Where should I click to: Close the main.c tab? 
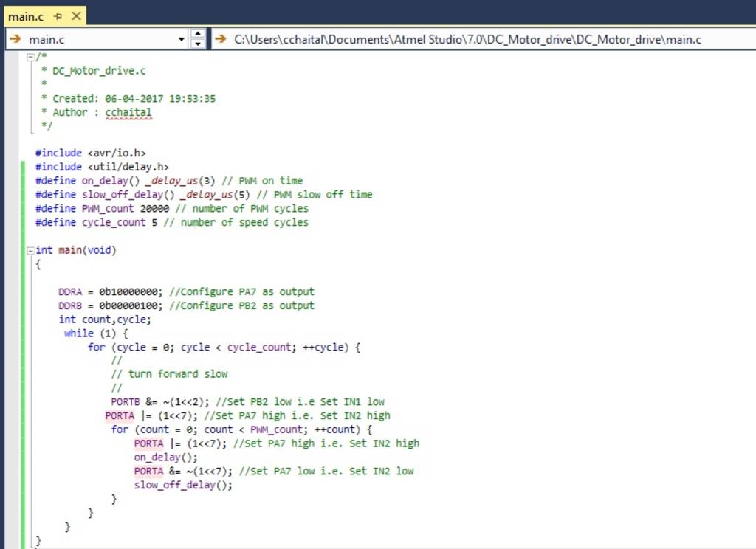coord(76,16)
